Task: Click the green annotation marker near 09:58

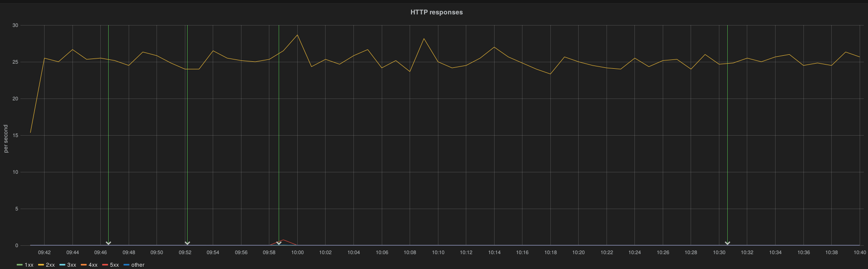Action: pyautogui.click(x=279, y=243)
